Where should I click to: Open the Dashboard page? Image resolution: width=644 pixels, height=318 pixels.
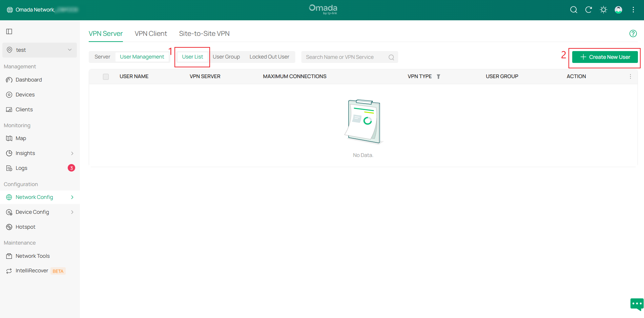pos(28,79)
